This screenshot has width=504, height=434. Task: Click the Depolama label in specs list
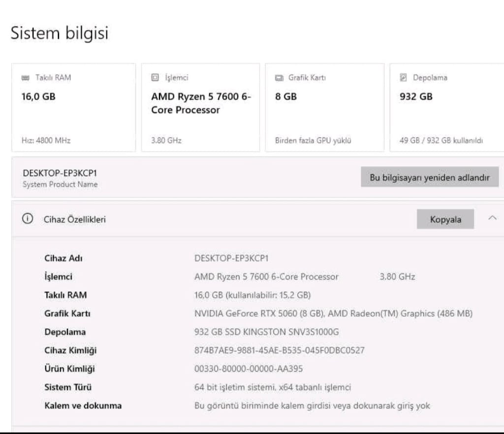point(65,332)
